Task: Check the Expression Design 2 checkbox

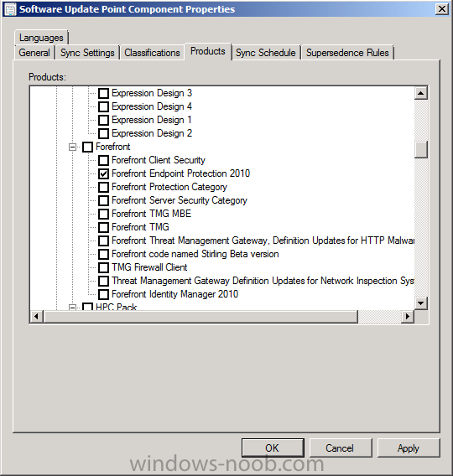Action: [104, 133]
